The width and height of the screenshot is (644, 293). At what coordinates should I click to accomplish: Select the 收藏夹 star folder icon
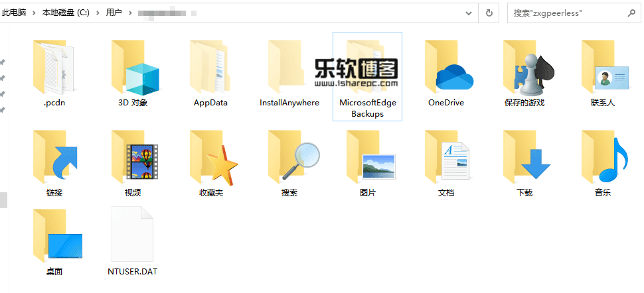coord(213,158)
